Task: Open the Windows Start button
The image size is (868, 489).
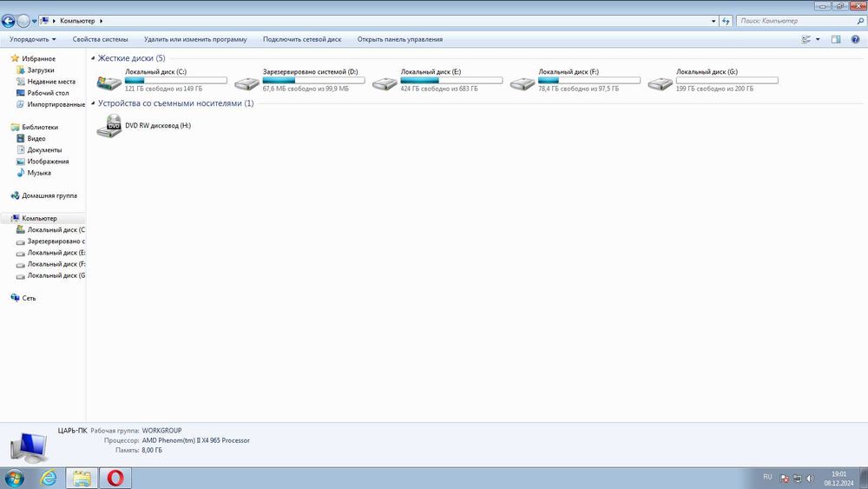Action: pos(14,478)
